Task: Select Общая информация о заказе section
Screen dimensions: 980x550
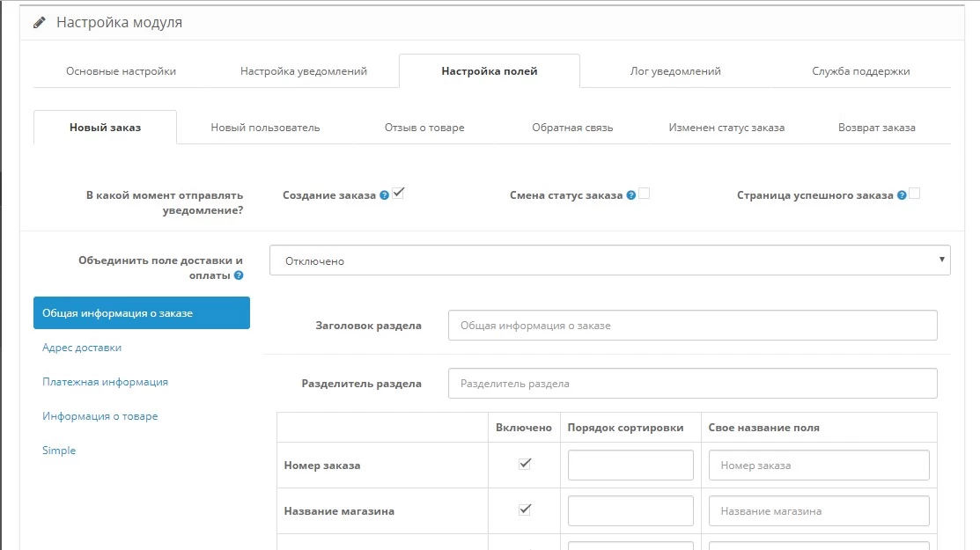Action: tap(142, 312)
